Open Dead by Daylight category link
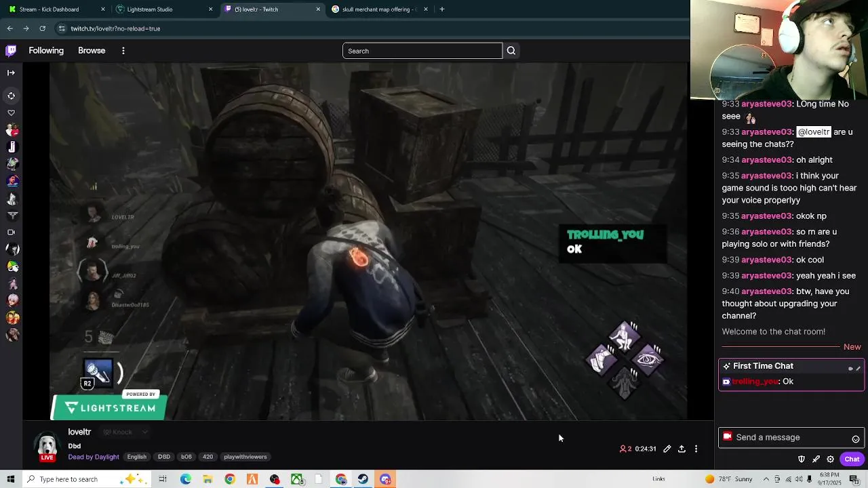 coord(94,457)
